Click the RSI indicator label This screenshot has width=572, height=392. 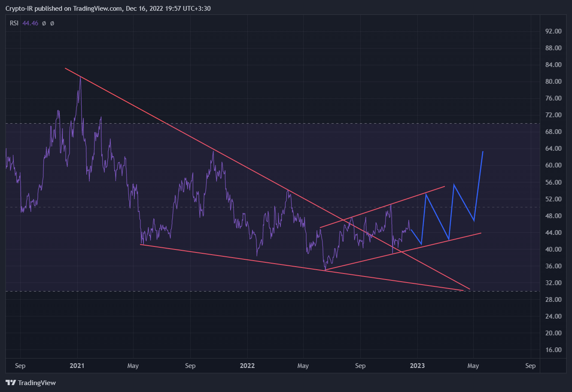(x=14, y=23)
